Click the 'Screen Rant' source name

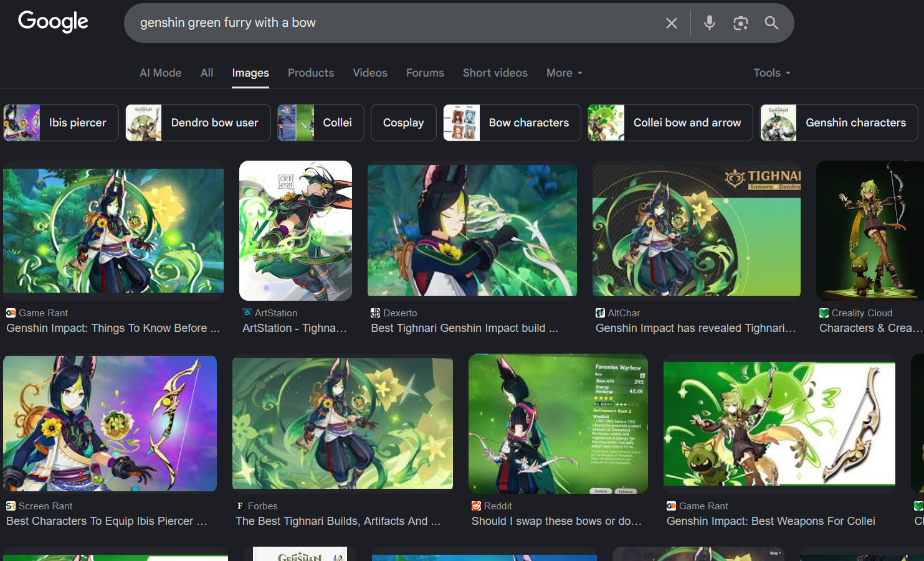click(45, 506)
